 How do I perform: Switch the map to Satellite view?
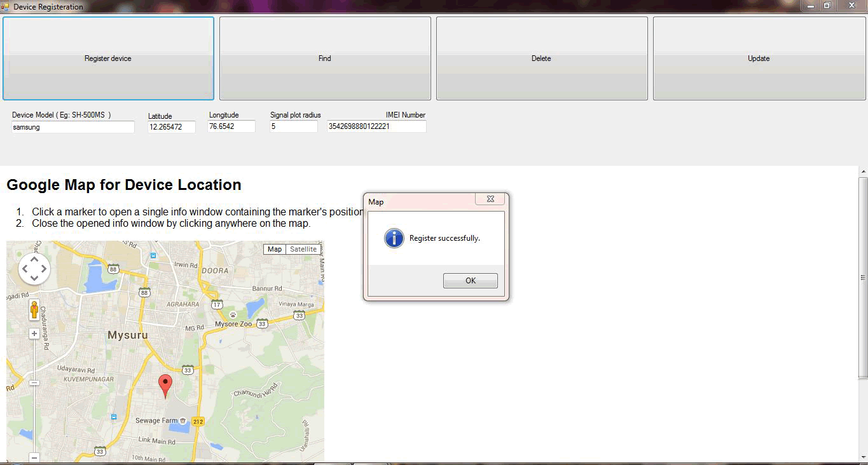303,249
